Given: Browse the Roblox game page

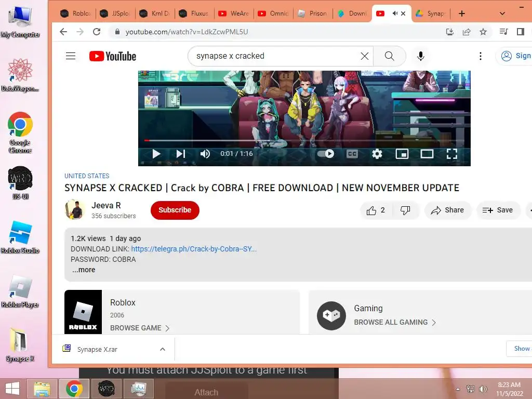Looking at the screenshot, I should [139, 328].
